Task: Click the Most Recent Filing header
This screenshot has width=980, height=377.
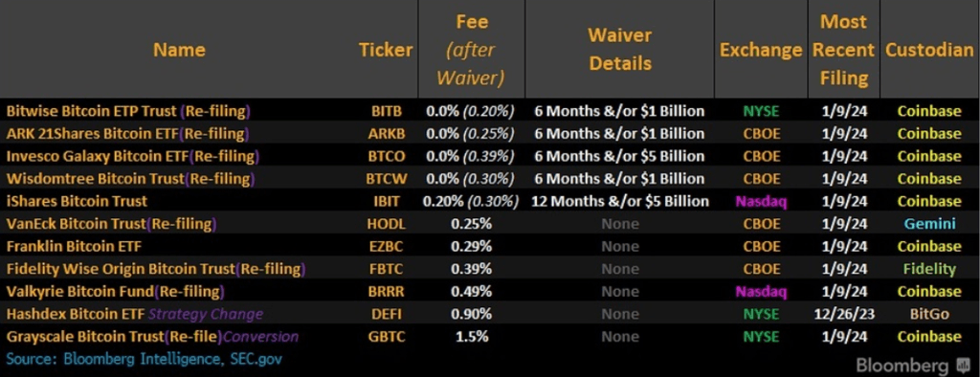Action: coord(843,50)
